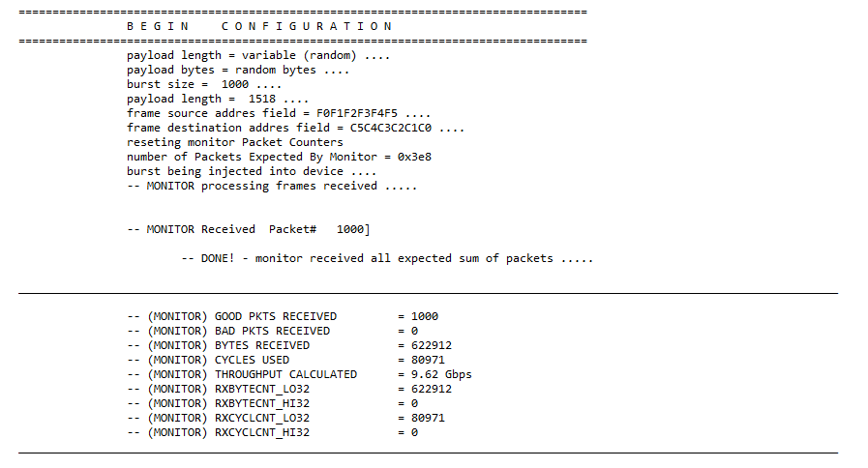Viewport: 868px width, 468px height.
Task: Click the frame source address value F0F1F2F3F4F5
Action: point(357,113)
